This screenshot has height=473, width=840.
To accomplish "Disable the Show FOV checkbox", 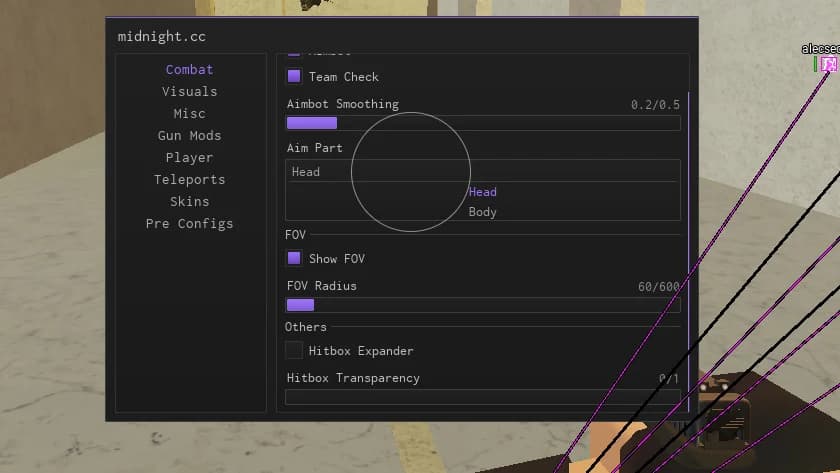I will coord(294,258).
